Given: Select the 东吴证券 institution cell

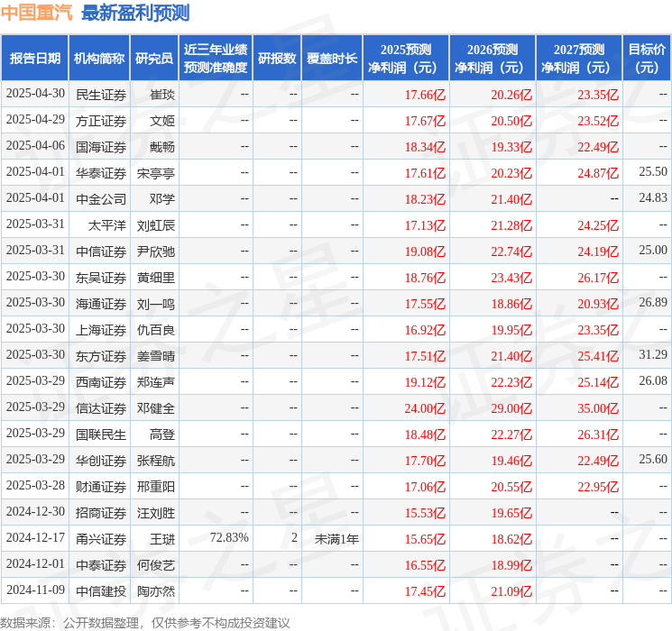Looking at the screenshot, I should pyautogui.click(x=101, y=278).
